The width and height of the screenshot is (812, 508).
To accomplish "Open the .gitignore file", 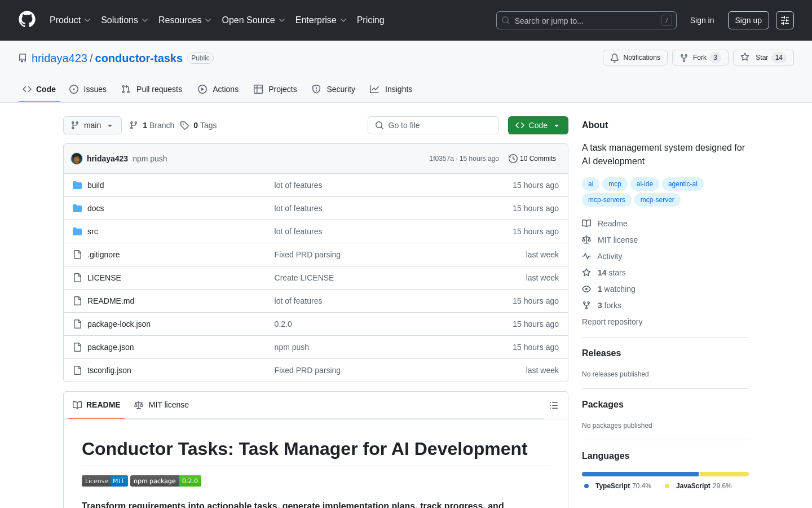I will point(104,255).
